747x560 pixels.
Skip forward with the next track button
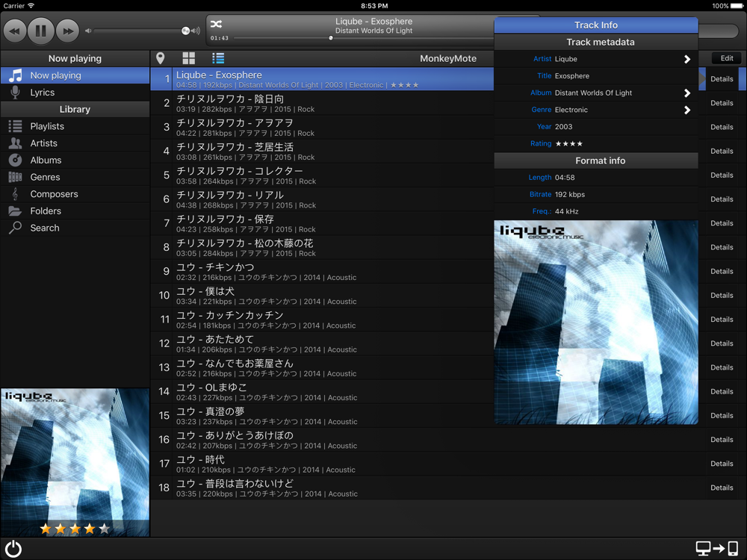pyautogui.click(x=68, y=31)
